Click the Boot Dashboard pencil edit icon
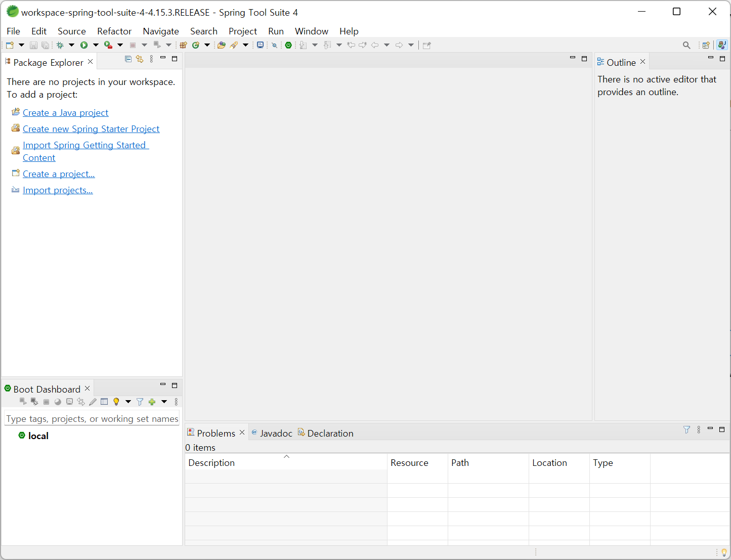Image resolution: width=731 pixels, height=560 pixels. [x=93, y=402]
